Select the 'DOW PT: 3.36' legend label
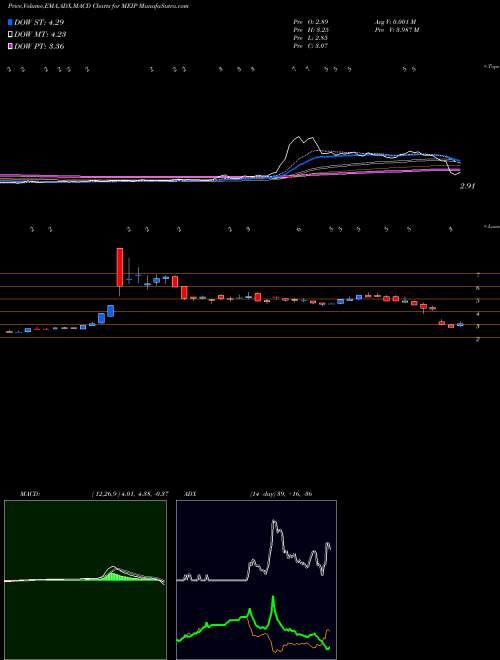This screenshot has height=660, width=500. coord(39,46)
